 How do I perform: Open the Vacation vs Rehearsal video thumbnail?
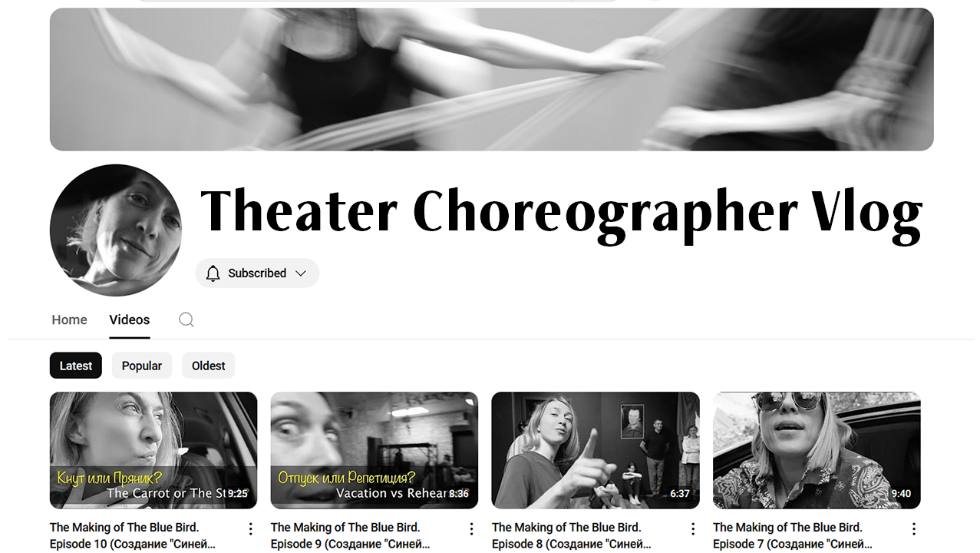click(375, 450)
